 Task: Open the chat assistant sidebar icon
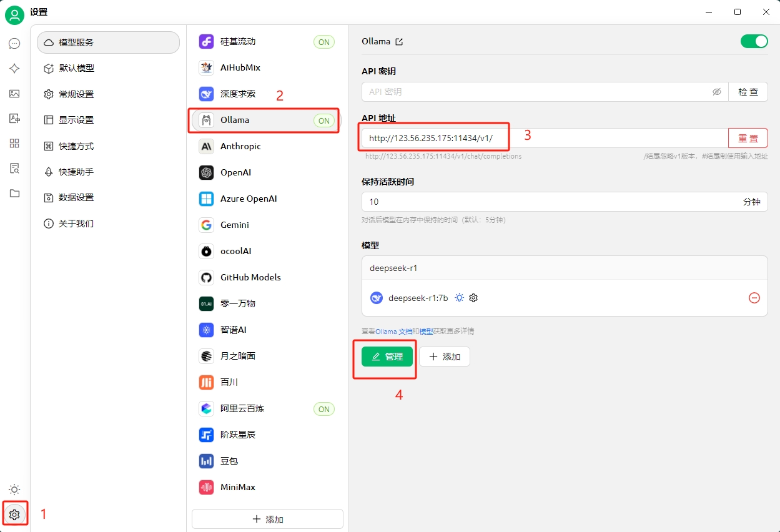[x=14, y=44]
